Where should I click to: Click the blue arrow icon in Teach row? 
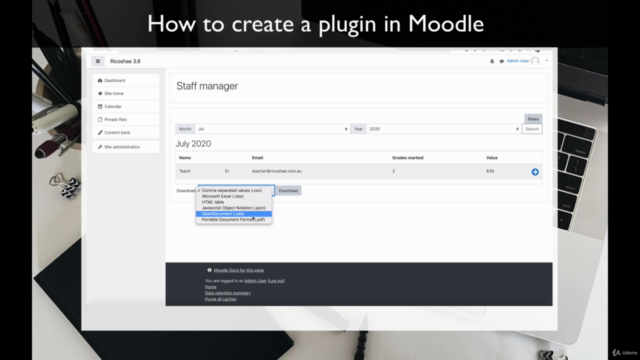tap(535, 172)
